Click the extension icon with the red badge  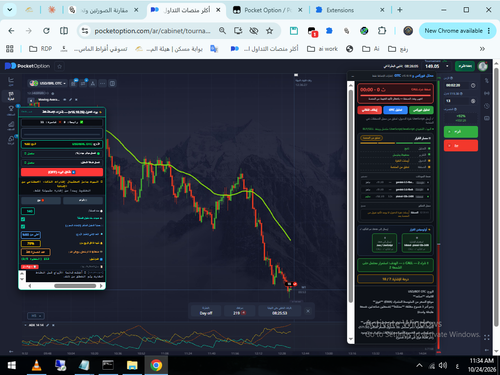point(312,32)
